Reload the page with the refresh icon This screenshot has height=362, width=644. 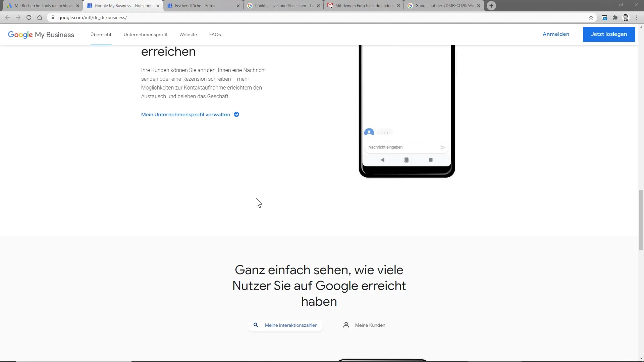29,17
